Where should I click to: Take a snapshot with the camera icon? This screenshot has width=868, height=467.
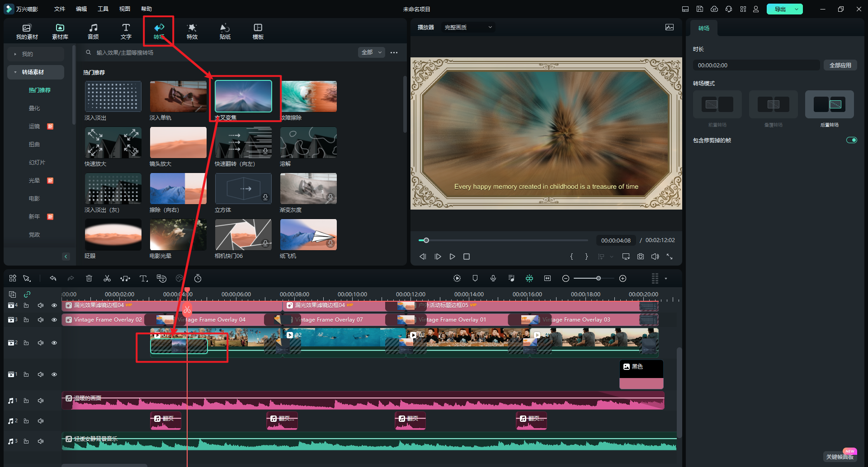click(x=641, y=257)
